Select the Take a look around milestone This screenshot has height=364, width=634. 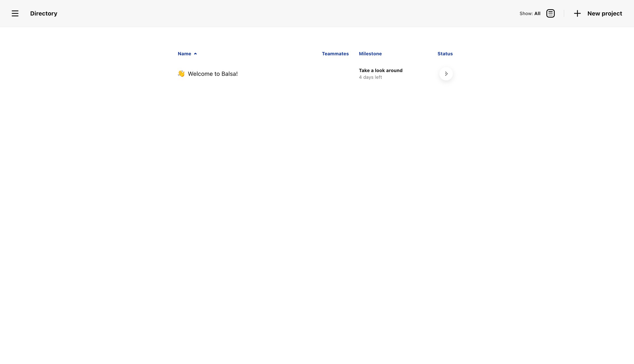[x=381, y=70]
